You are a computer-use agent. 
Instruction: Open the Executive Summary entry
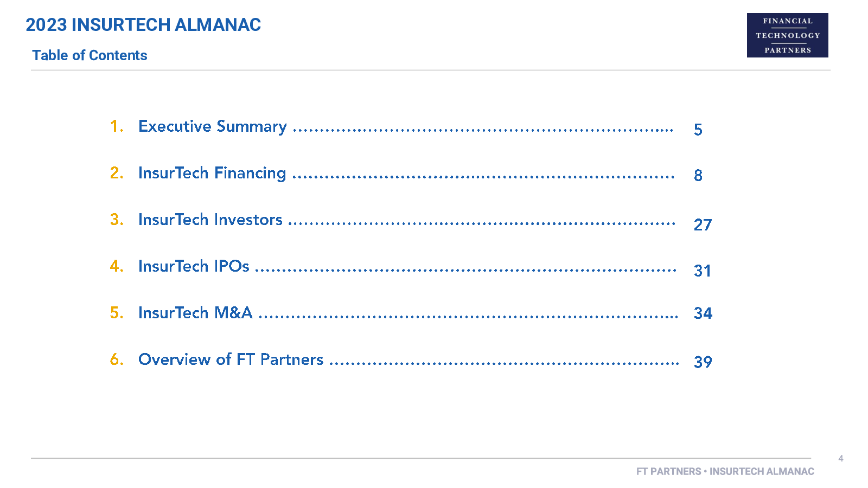pyautogui.click(x=213, y=126)
